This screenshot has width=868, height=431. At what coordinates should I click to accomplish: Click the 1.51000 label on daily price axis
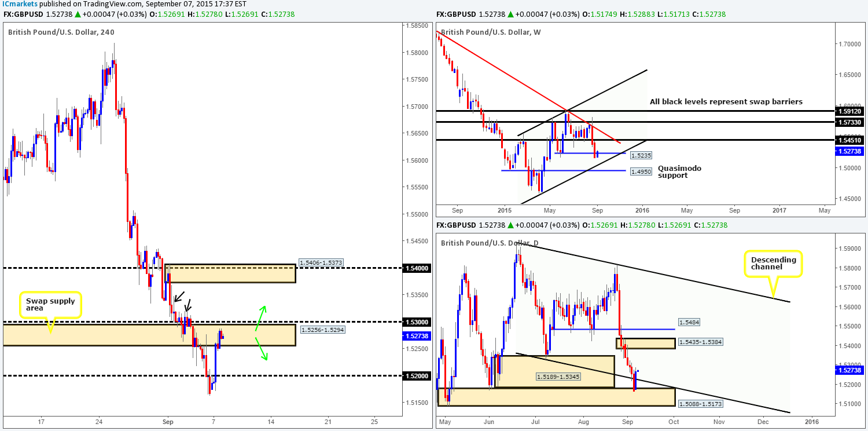pyautogui.click(x=849, y=404)
